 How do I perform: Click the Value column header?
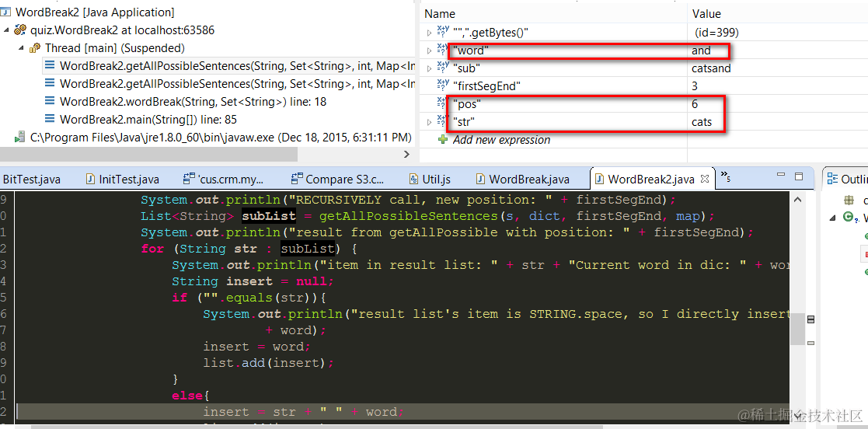[x=706, y=14]
